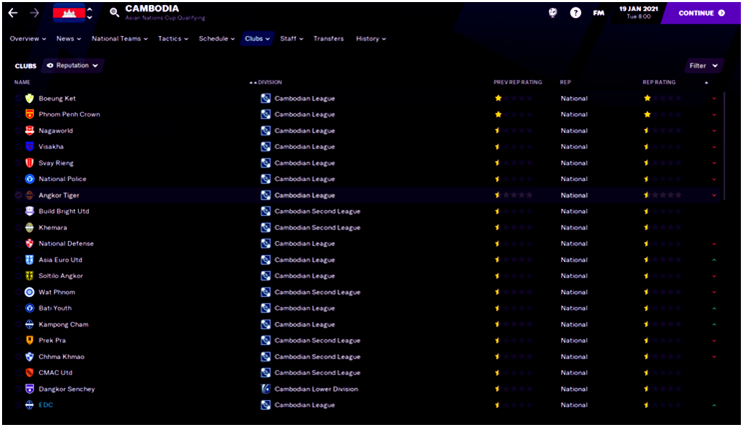The height and width of the screenshot is (427, 744).
Task: Tick the Angkor Tiger row checkbox
Action: click(x=19, y=195)
